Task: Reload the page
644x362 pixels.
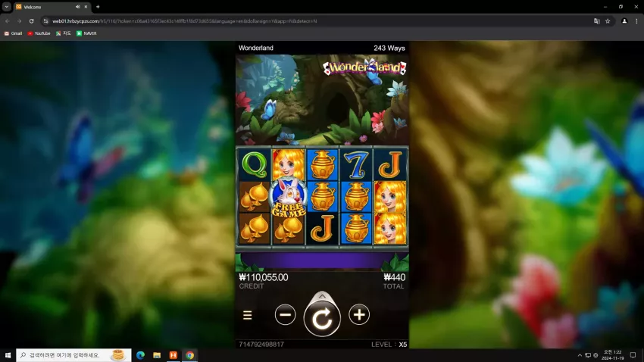Action: click(32, 21)
